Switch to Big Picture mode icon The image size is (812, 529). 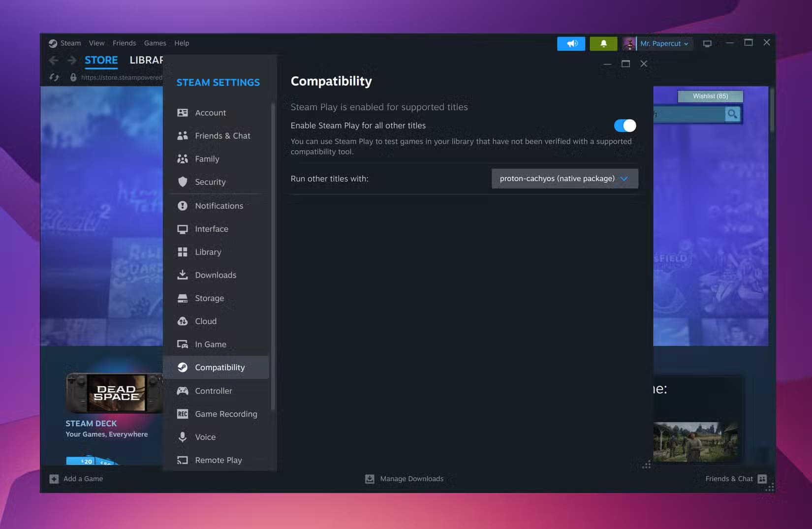(707, 43)
